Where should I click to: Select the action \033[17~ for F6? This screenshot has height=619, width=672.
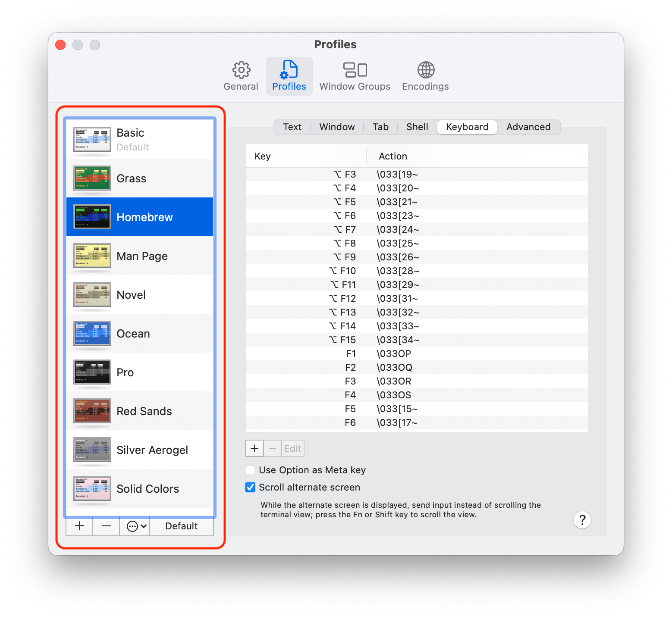[397, 423]
